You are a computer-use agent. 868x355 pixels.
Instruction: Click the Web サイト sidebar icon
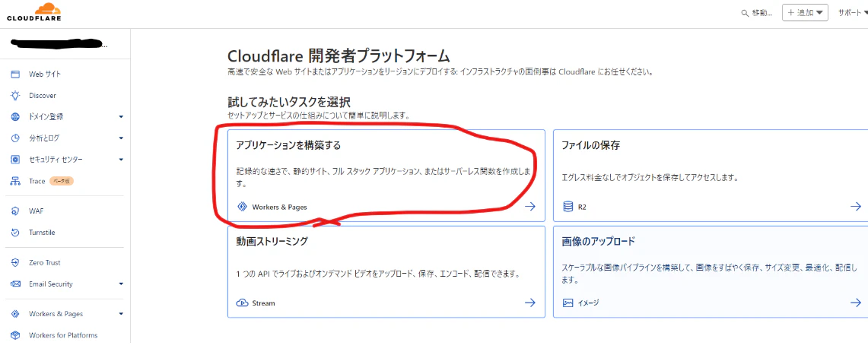click(15, 74)
